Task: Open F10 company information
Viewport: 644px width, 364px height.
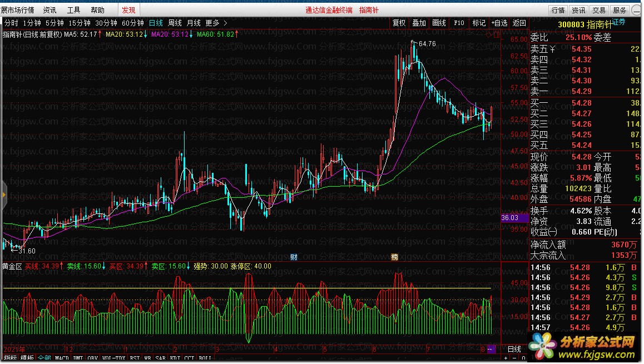Action: (459, 23)
